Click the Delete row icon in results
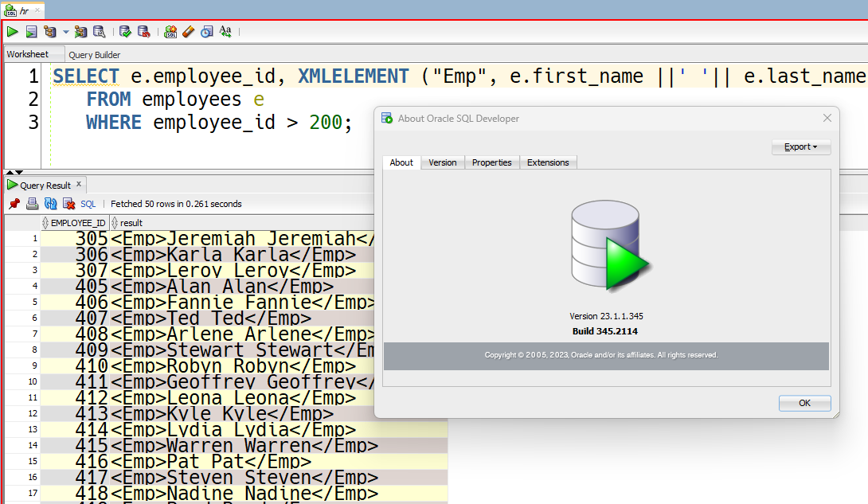This screenshot has height=504, width=868. 68,204
